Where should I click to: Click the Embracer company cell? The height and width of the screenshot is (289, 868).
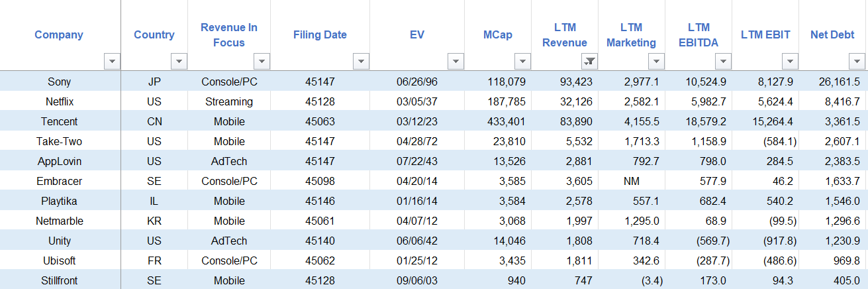[59, 181]
